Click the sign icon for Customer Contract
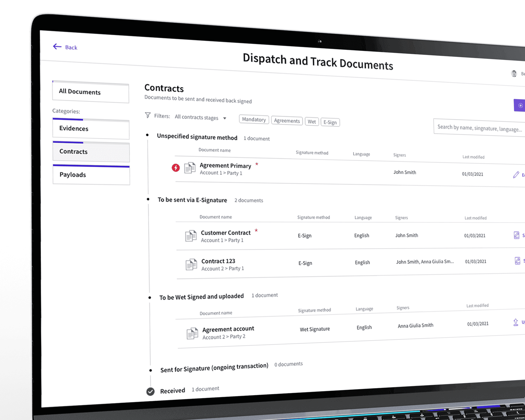Screen dimensions: 525x420 click(517, 235)
